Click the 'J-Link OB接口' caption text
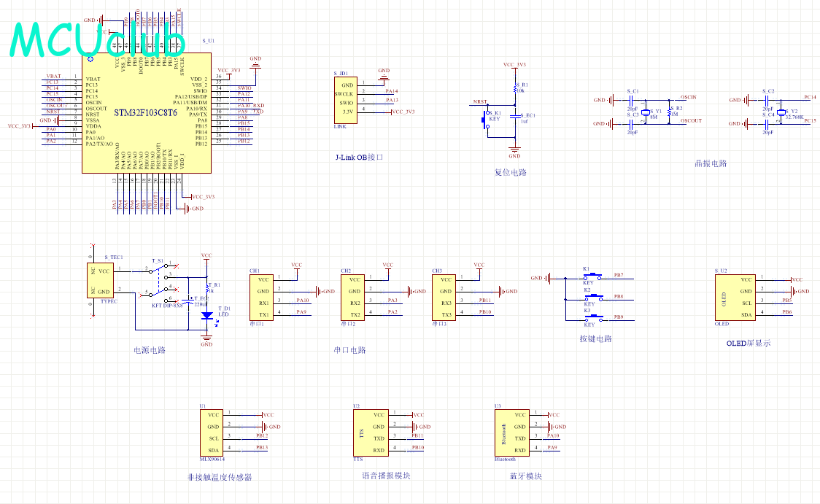This screenshot has height=504, width=820. (x=359, y=157)
